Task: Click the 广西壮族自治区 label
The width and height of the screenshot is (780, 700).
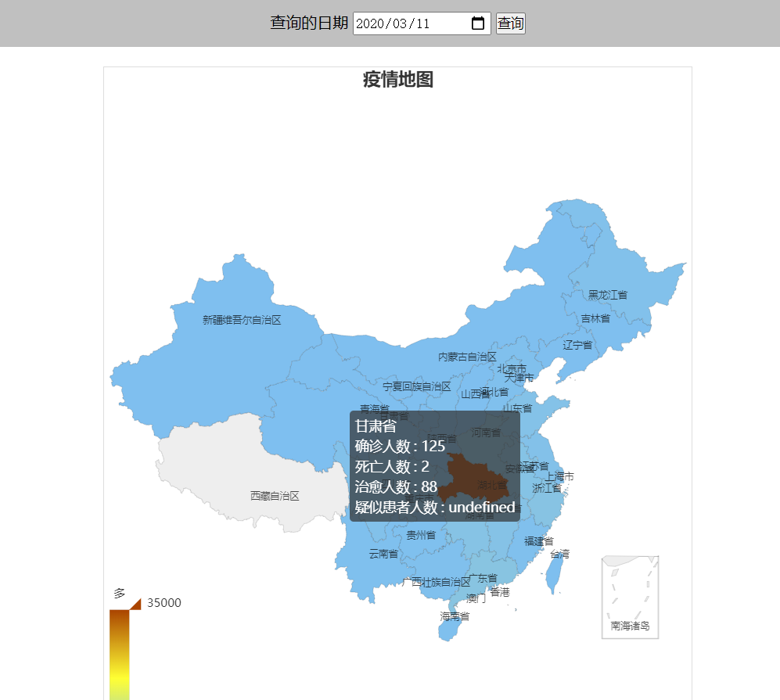Action: click(437, 582)
